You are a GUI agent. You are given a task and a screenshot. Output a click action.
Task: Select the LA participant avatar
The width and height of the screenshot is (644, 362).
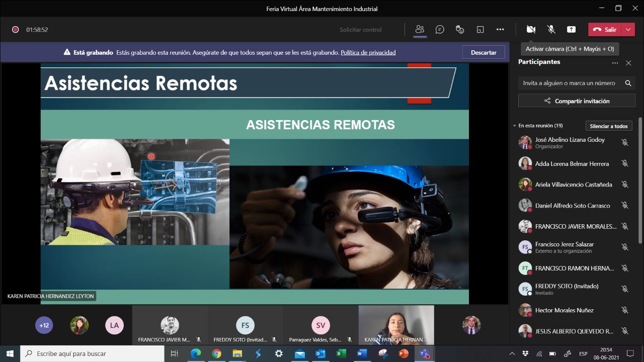(x=114, y=325)
